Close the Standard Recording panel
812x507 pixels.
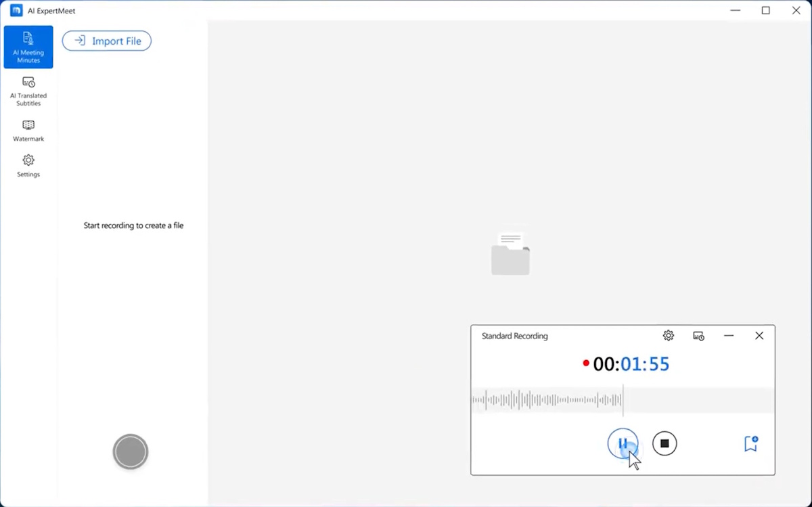click(759, 336)
